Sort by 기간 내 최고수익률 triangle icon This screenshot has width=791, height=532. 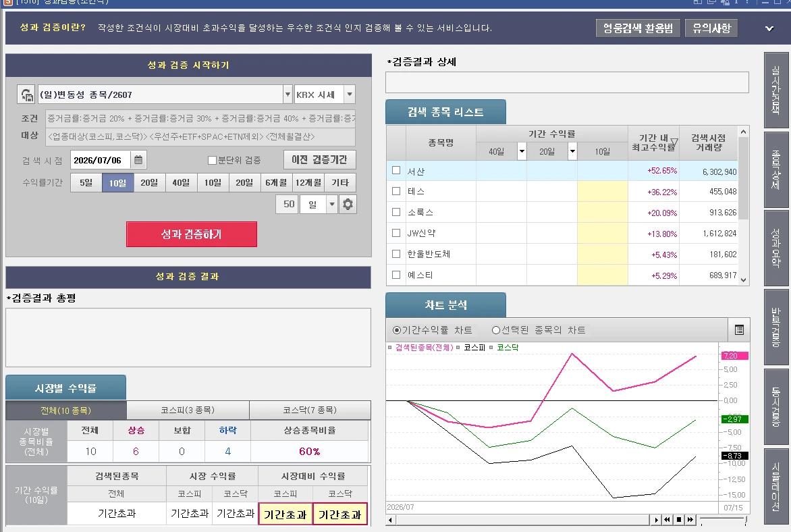pyautogui.click(x=674, y=142)
